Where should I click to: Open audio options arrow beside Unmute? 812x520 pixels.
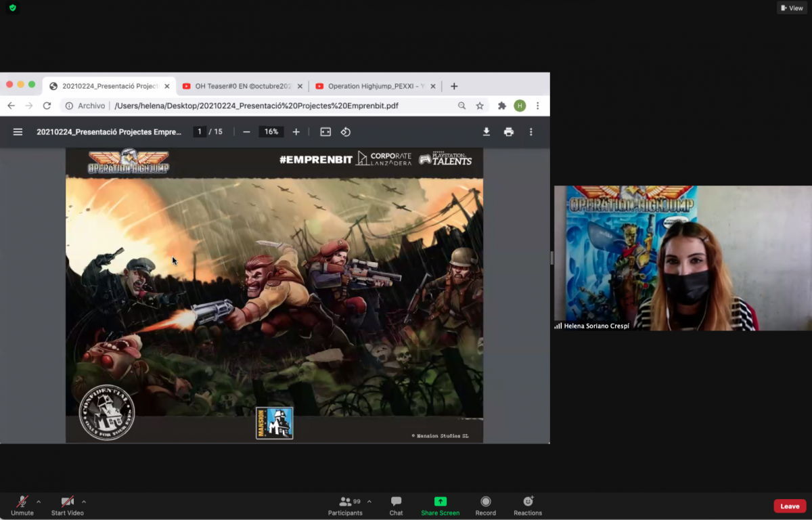click(x=39, y=502)
